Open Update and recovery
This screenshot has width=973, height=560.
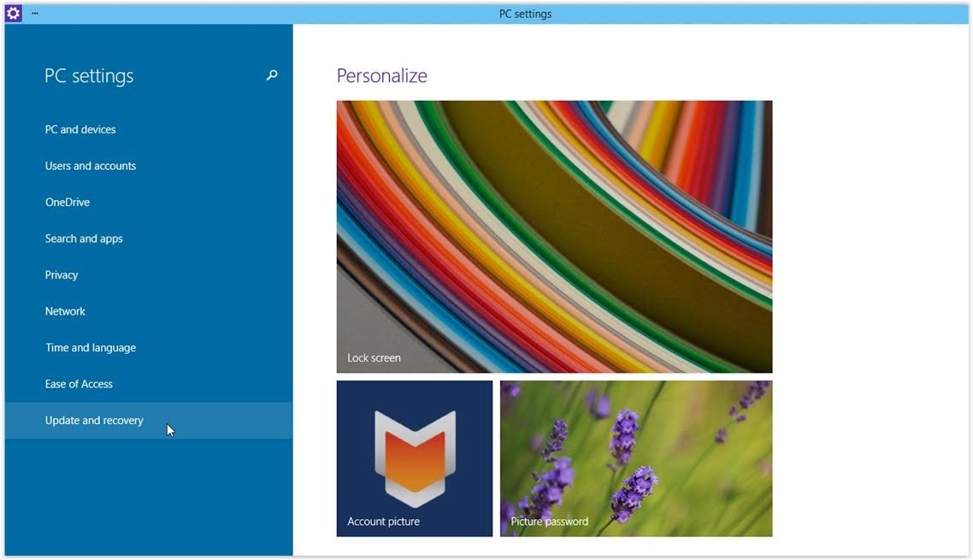(x=148, y=421)
